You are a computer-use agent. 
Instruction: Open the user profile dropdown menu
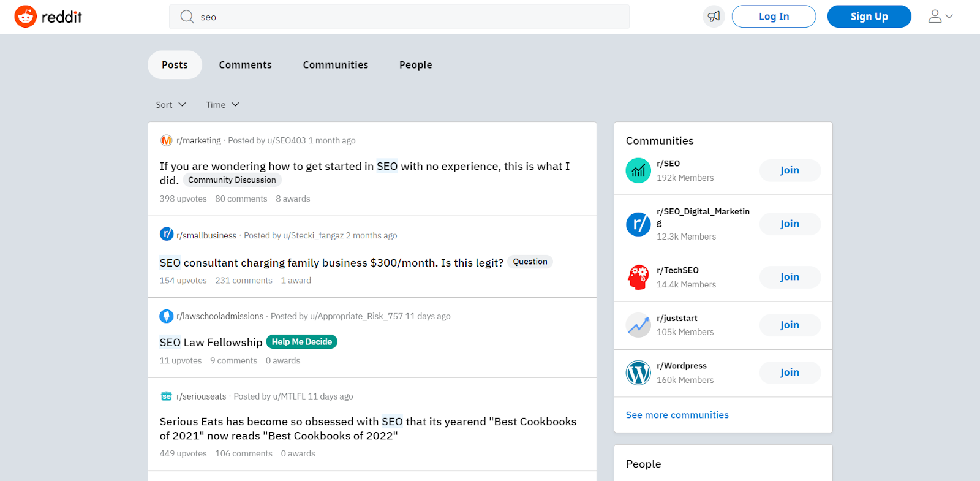[941, 17]
